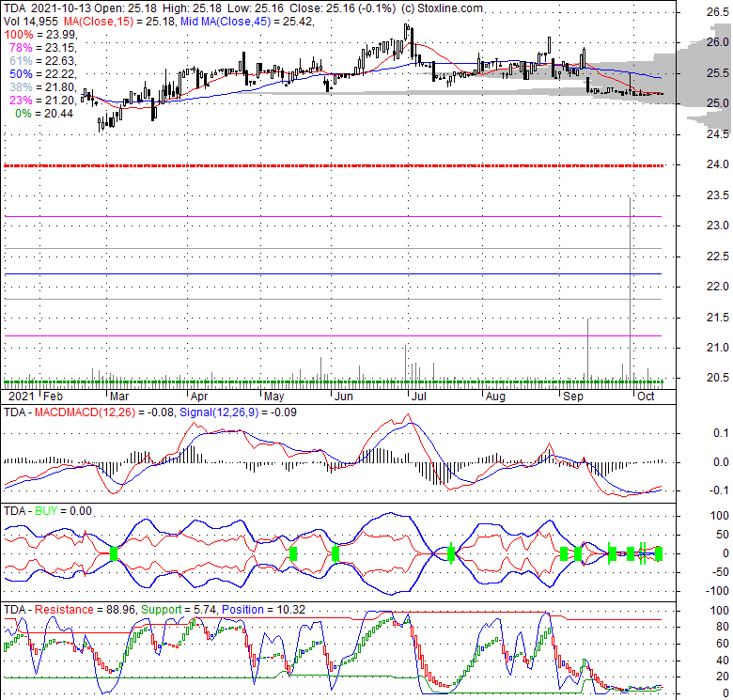Select the 78% = 23.15 Fibonacci label

click(43, 48)
